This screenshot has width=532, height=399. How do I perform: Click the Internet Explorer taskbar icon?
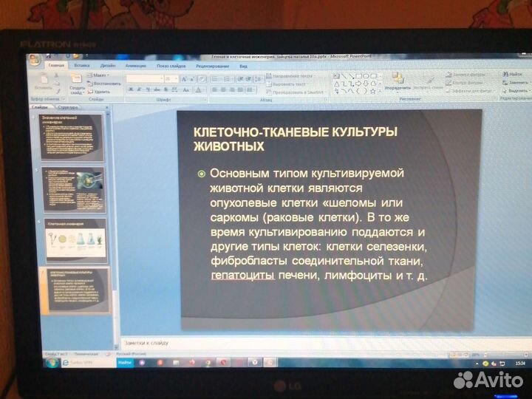coord(65,362)
